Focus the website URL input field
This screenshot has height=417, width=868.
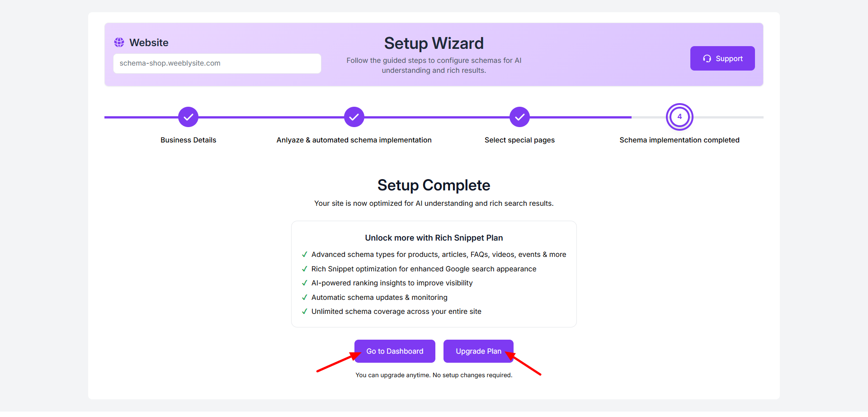(x=217, y=63)
